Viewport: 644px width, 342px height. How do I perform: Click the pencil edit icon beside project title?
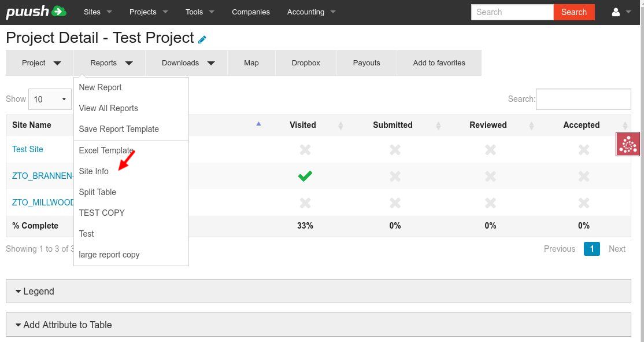[x=202, y=40]
